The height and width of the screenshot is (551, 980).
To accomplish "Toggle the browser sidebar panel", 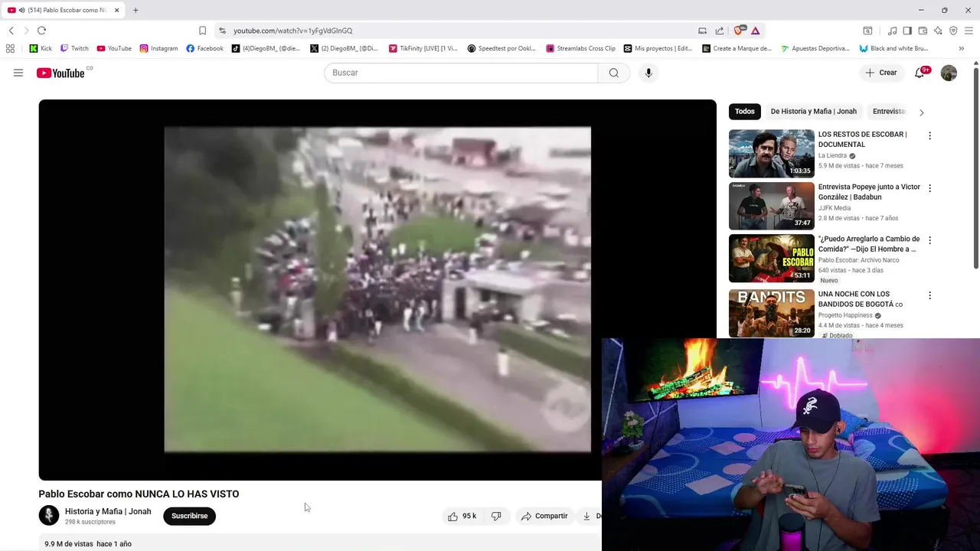I will (x=907, y=31).
